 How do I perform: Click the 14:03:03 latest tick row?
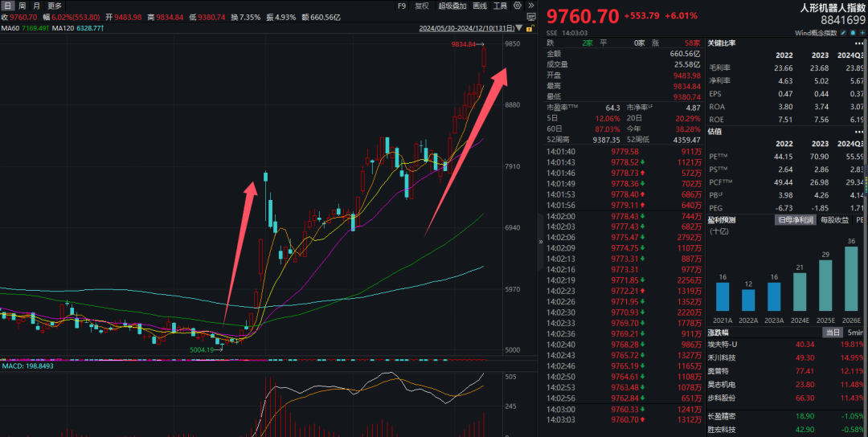click(x=624, y=420)
